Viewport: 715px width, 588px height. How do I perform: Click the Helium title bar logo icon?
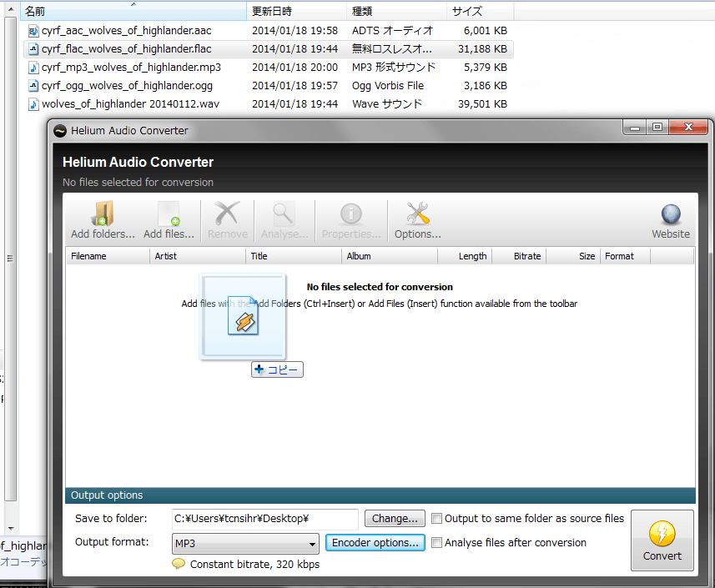point(60,131)
